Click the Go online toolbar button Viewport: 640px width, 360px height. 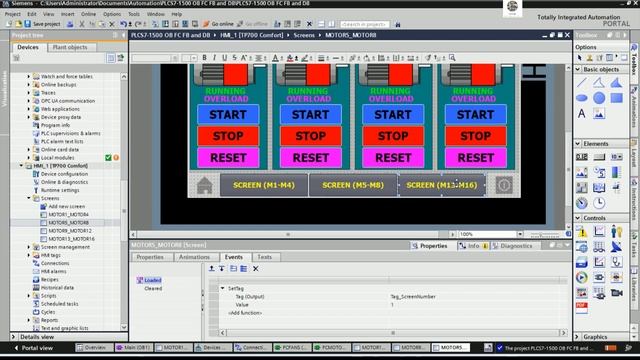click(218, 24)
